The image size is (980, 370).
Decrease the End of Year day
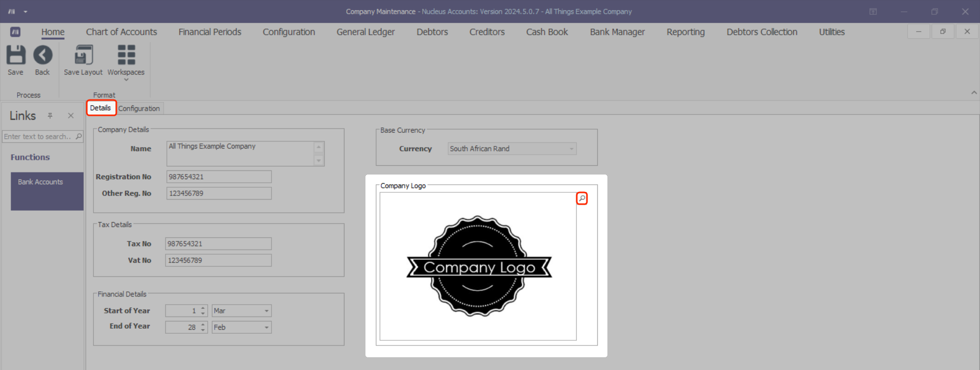[203, 330]
